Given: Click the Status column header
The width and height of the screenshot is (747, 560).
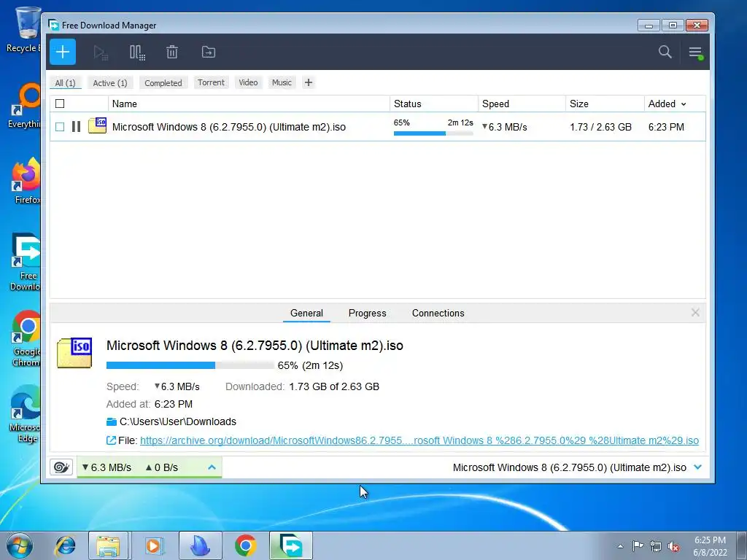Looking at the screenshot, I should tap(433, 104).
